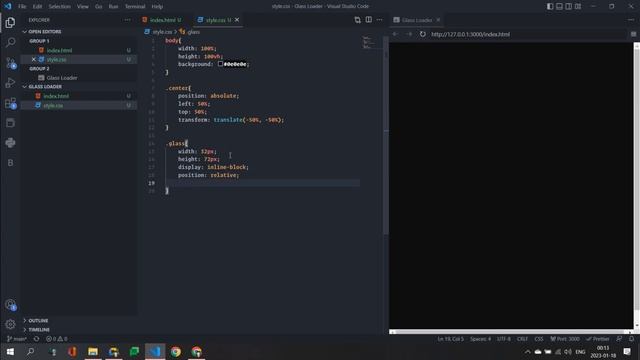Screen dimensions: 640x360
Task: Open the File menu
Action: 22,7
